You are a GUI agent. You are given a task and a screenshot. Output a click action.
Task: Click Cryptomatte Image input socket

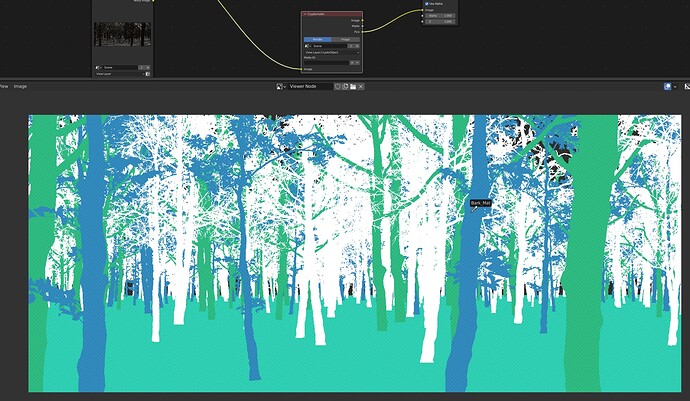click(x=301, y=69)
